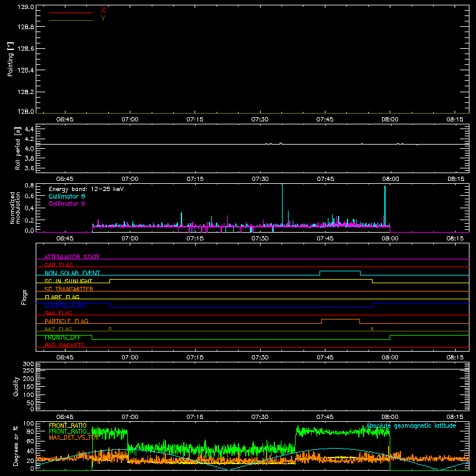476x476 pixels.
Task: Click the '128.2' pointing axis tick label
Action: [26, 92]
